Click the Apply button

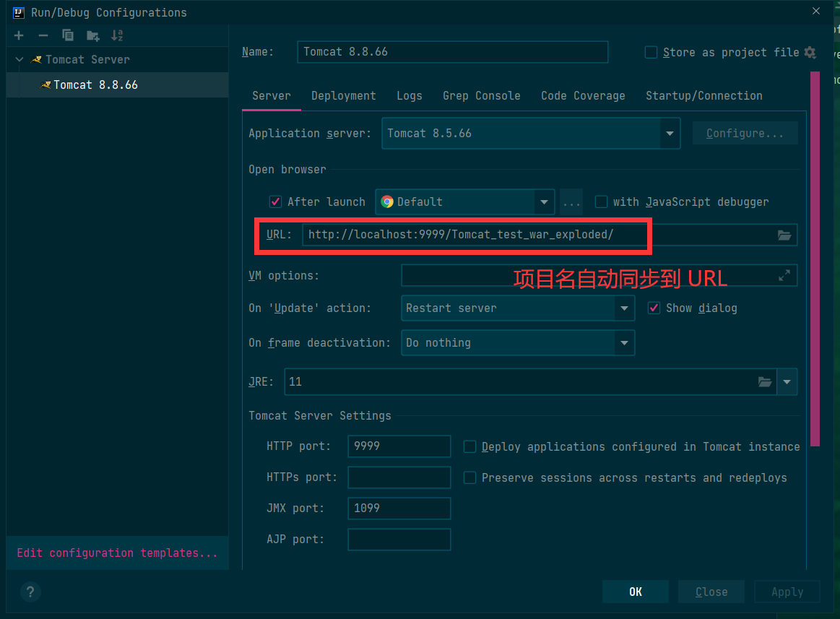click(x=787, y=592)
